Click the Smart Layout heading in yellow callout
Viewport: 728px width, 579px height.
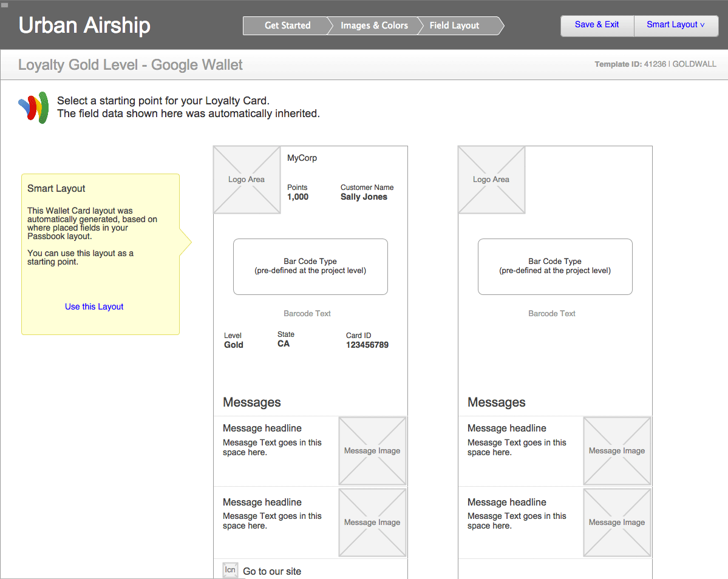[x=56, y=188]
